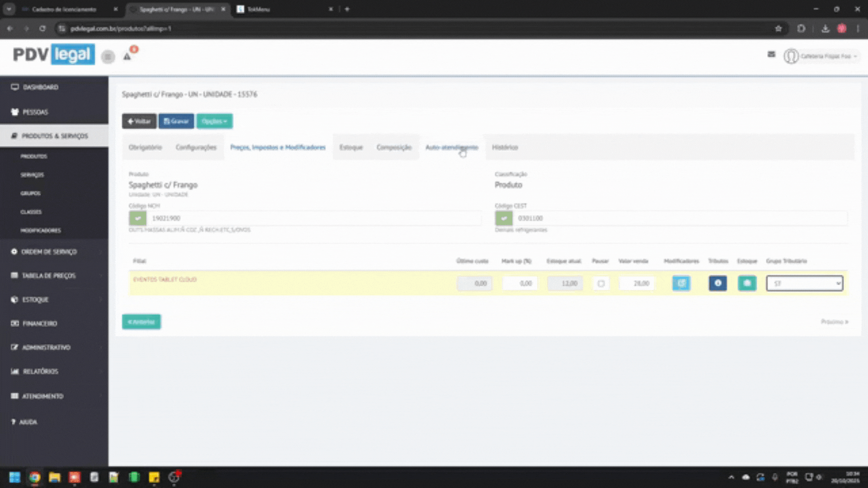
Task: Click the notification bell icon in the header
Action: [127, 56]
